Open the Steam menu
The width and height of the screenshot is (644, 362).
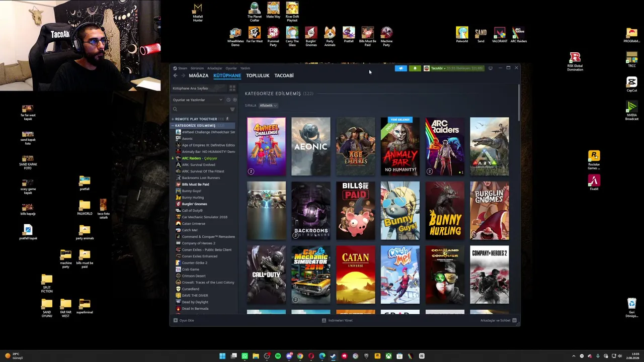(182, 68)
